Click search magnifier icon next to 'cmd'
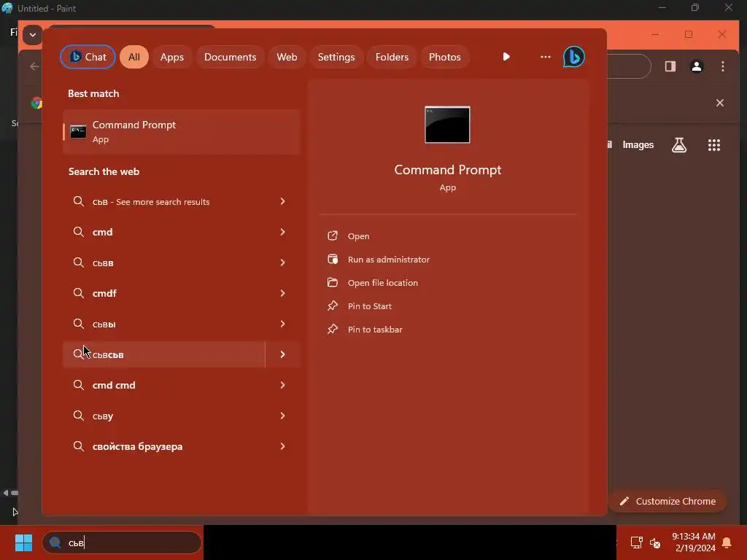747x560 pixels. click(x=79, y=232)
